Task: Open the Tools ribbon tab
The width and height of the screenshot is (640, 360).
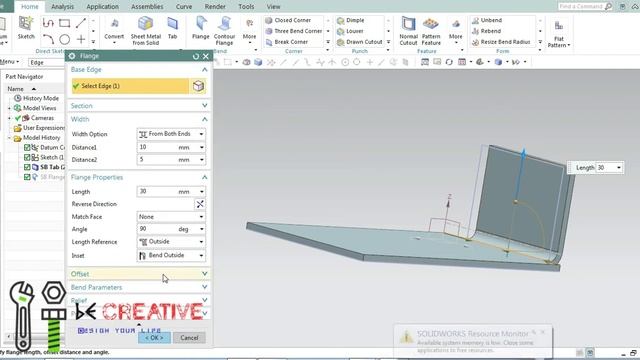Action: point(246,7)
